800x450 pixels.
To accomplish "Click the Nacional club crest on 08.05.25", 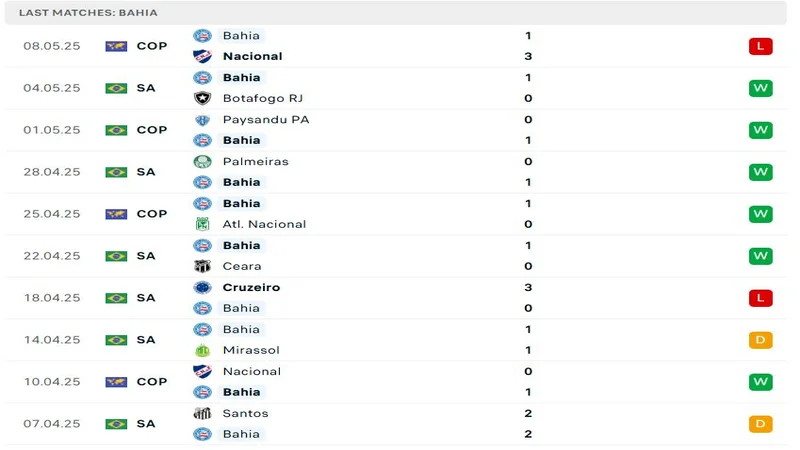I will tap(202, 56).
